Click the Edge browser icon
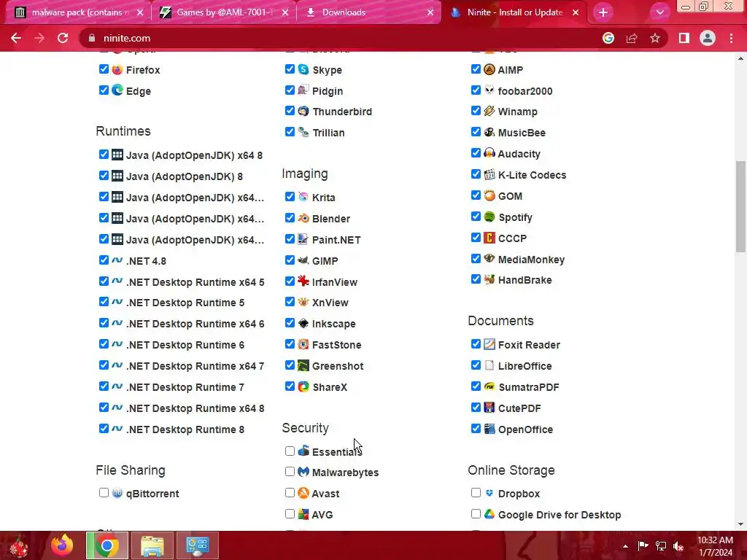This screenshot has width=747, height=560. (117, 90)
